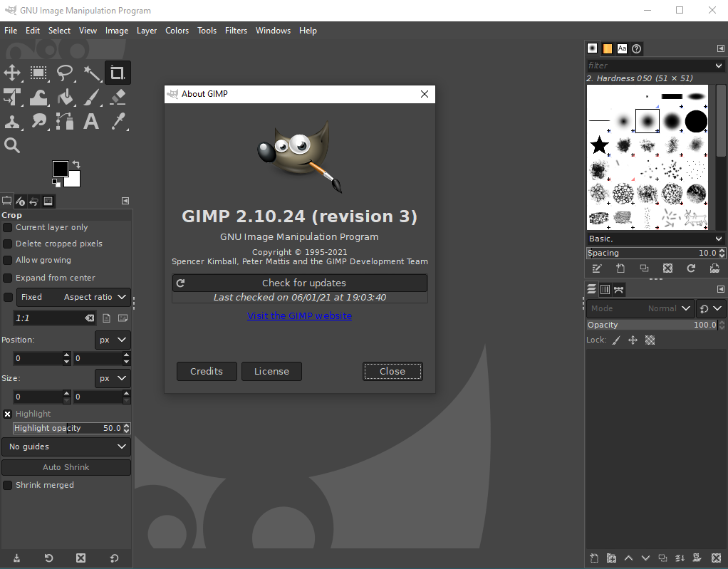Open the Position unit px dropdown
Image resolution: width=728 pixels, height=569 pixels.
tap(113, 340)
